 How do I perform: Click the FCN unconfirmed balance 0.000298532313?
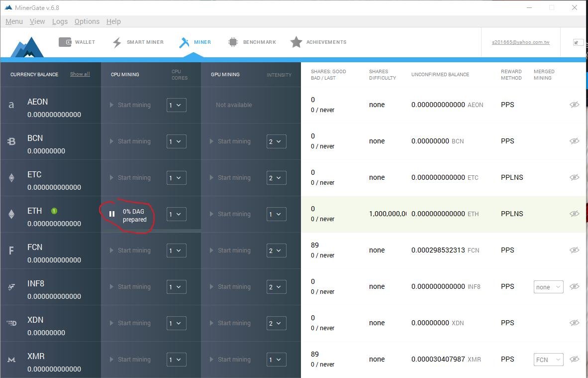pyautogui.click(x=438, y=250)
